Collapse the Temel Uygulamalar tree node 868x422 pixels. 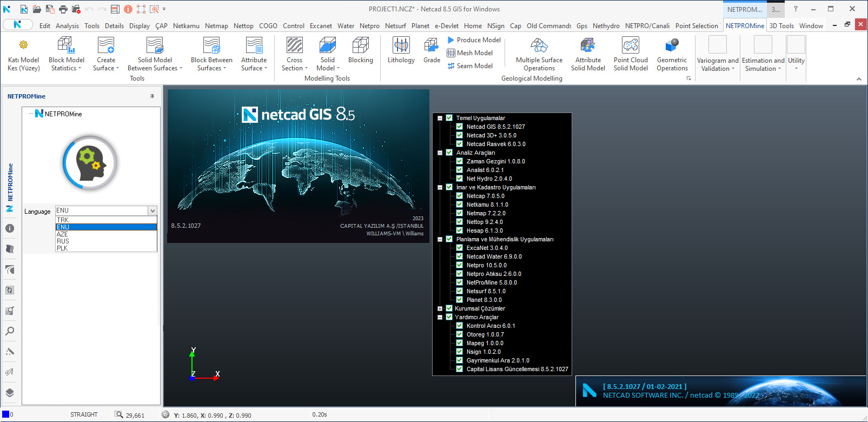click(x=440, y=118)
